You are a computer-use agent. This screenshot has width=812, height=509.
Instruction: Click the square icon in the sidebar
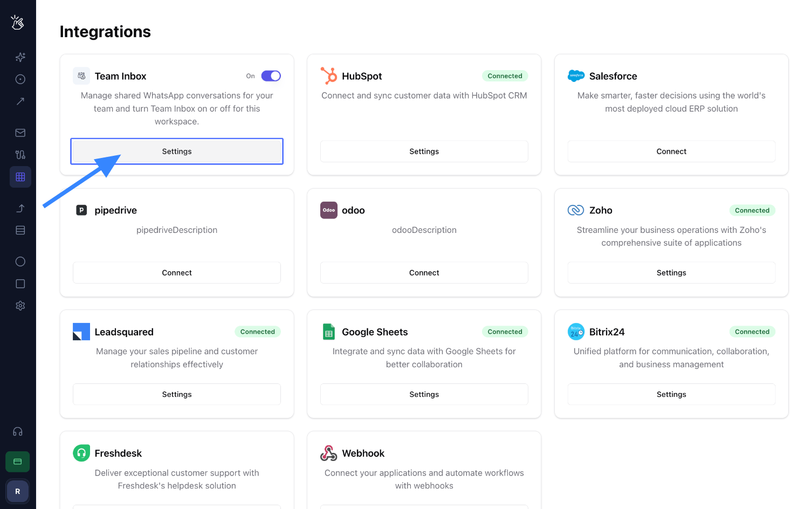point(20,284)
